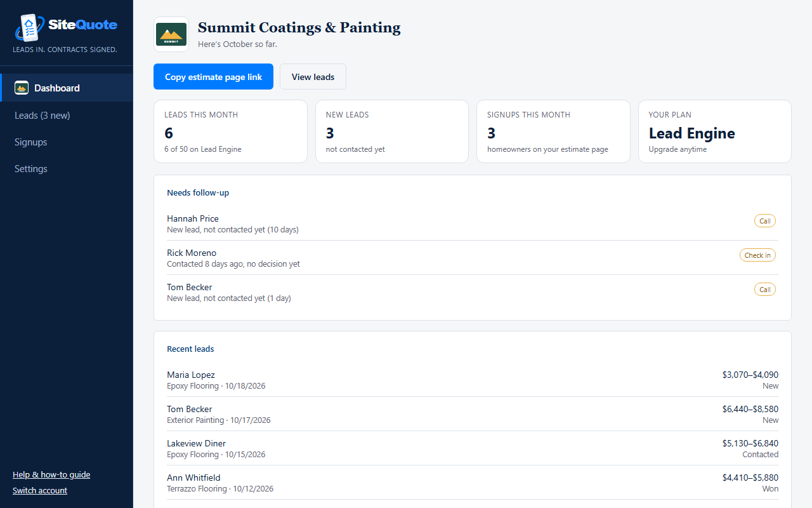The height and width of the screenshot is (508, 812).
Task: Click the Summit Coatings & Painting title
Action: pyautogui.click(x=299, y=27)
